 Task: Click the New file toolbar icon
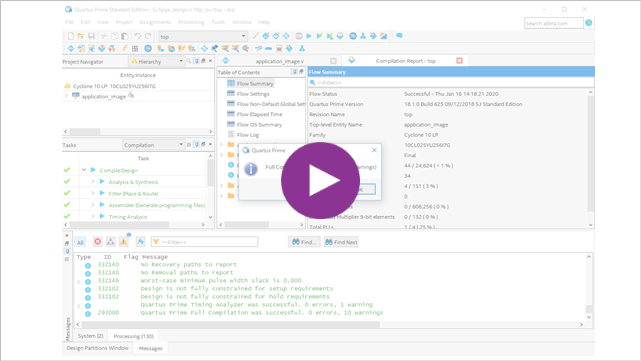pyautogui.click(x=71, y=36)
